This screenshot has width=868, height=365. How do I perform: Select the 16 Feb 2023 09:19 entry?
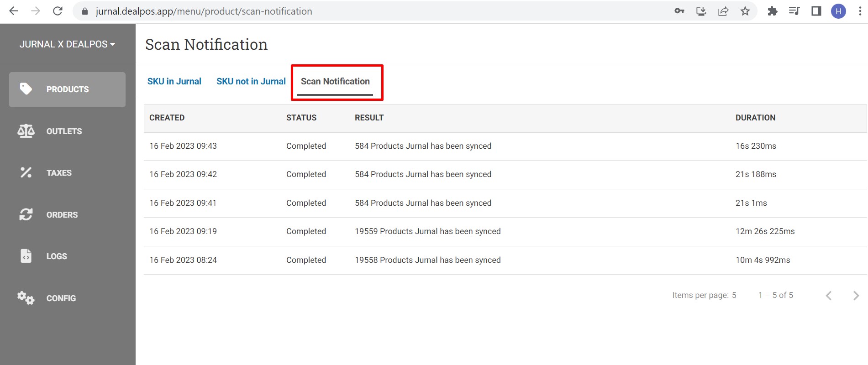click(x=505, y=231)
